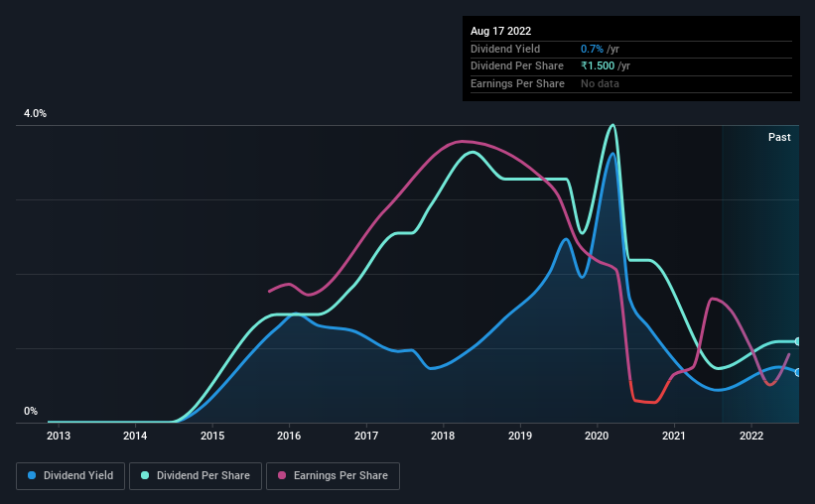Toggle the Dividend Yield legend button
This screenshot has height=504, width=815.
(70, 476)
